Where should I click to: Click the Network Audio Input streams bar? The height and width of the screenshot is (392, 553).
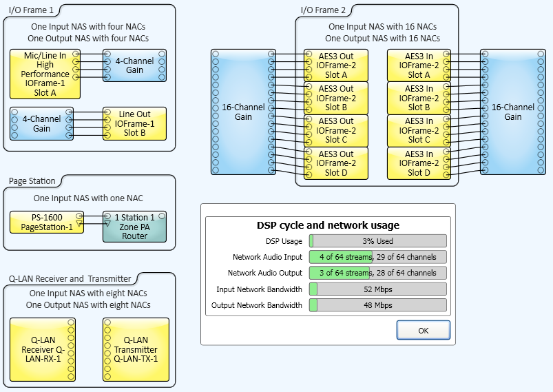pos(377,257)
